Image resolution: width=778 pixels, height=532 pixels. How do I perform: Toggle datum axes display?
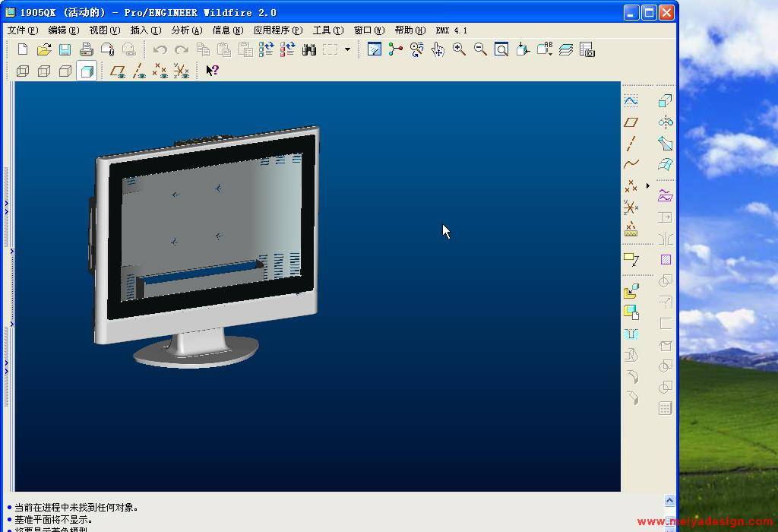coord(139,71)
